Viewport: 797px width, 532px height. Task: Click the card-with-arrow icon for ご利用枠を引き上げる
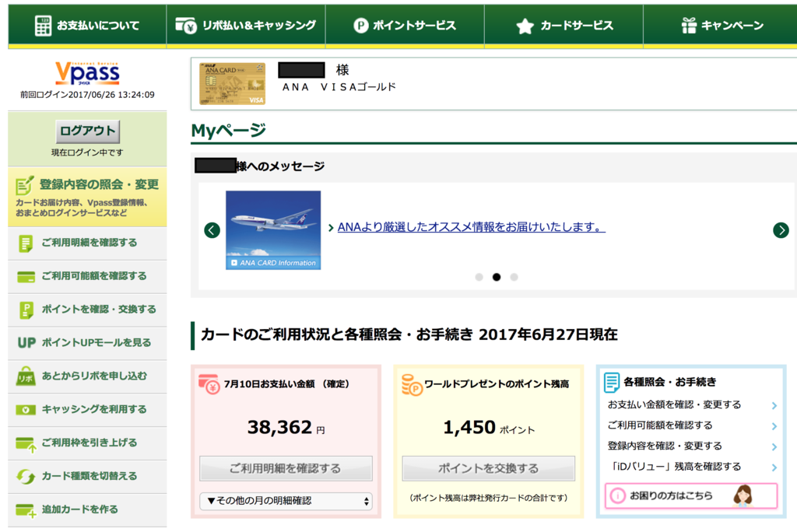26,444
